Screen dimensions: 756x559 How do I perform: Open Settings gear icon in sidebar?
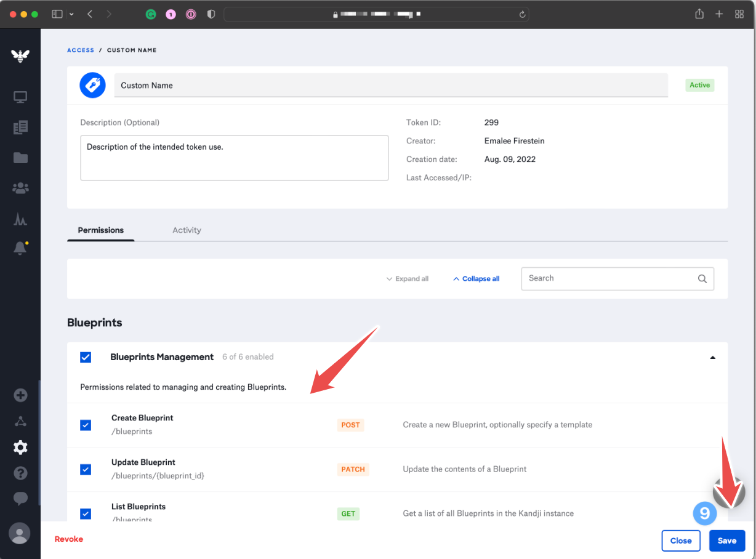[x=20, y=448]
